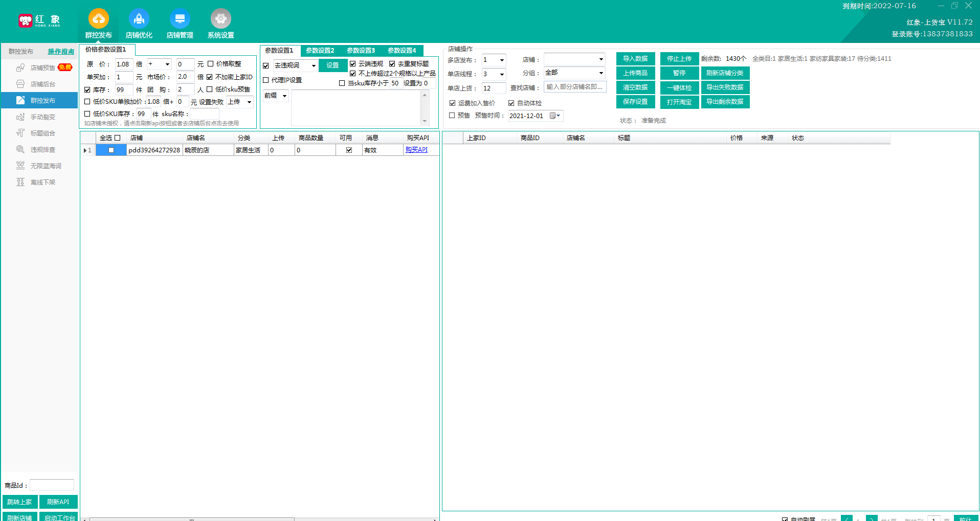The image size is (980, 521).
Task: Click the 店铺后台 sidebar shop icon
Action: 20,84
